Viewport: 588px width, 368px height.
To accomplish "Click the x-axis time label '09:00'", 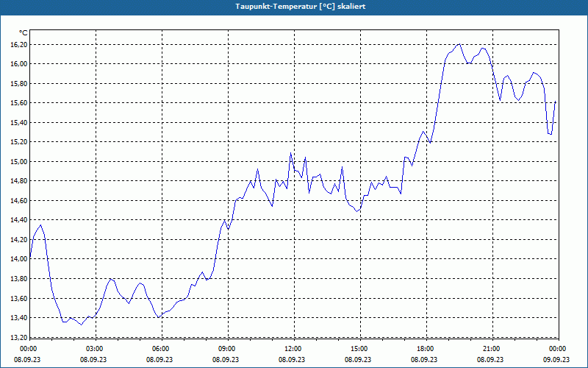I will [x=227, y=349].
